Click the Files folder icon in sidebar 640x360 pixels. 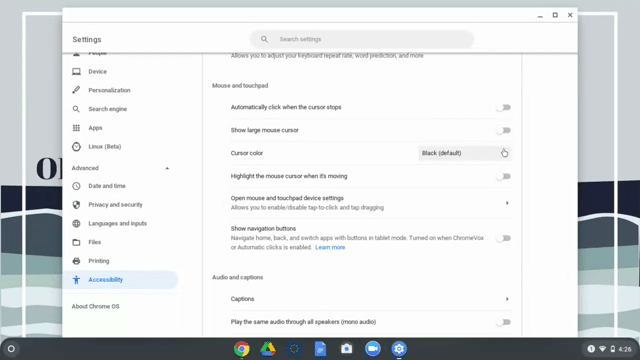76,242
